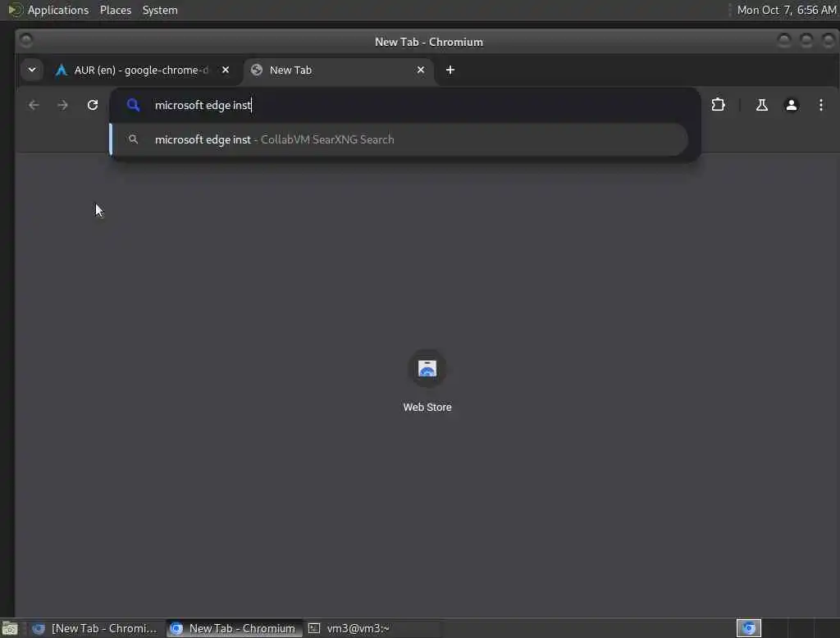
Task: Open the Chromium three-dot menu
Action: point(820,105)
